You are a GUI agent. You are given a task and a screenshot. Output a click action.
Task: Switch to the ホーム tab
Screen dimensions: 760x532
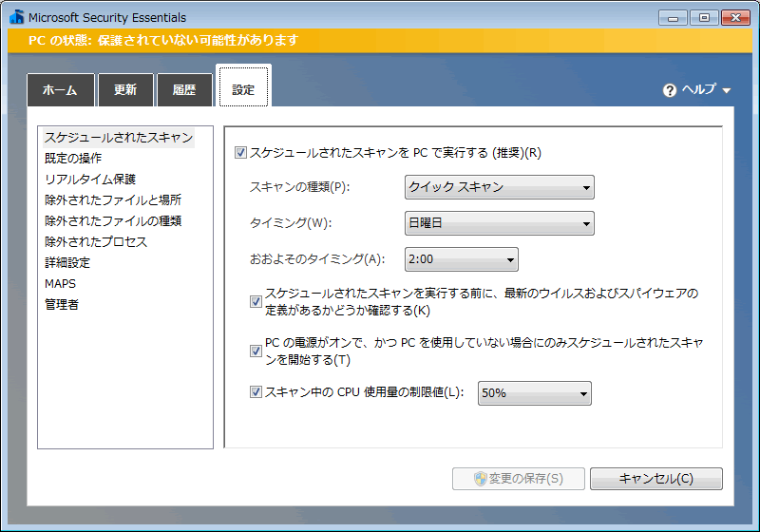(61, 89)
